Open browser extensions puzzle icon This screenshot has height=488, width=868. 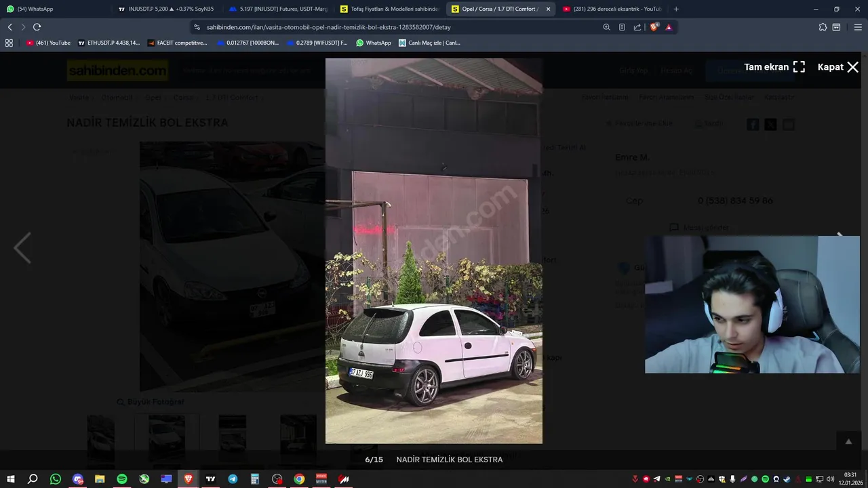click(x=823, y=27)
